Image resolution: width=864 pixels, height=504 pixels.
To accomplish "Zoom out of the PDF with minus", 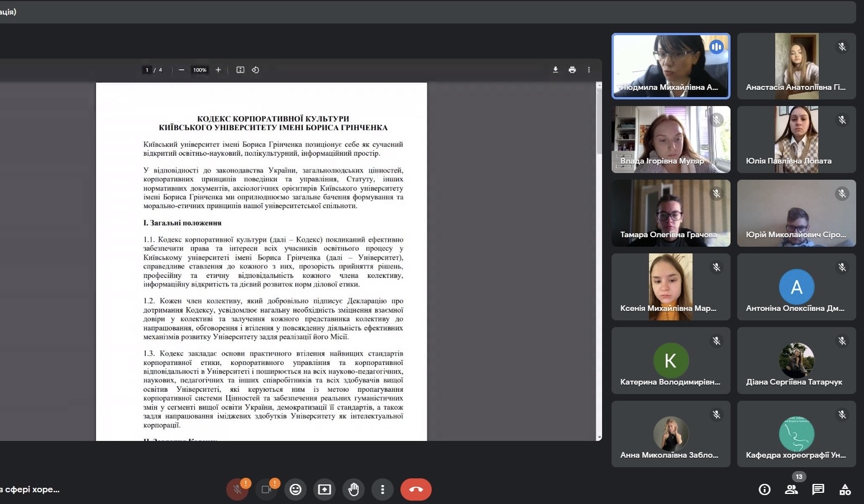I will tap(182, 70).
